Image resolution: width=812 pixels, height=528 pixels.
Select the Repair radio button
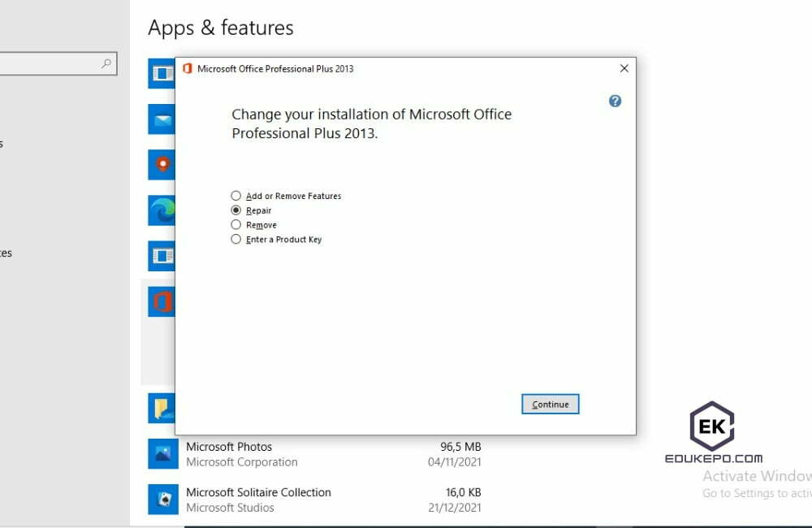pos(236,210)
